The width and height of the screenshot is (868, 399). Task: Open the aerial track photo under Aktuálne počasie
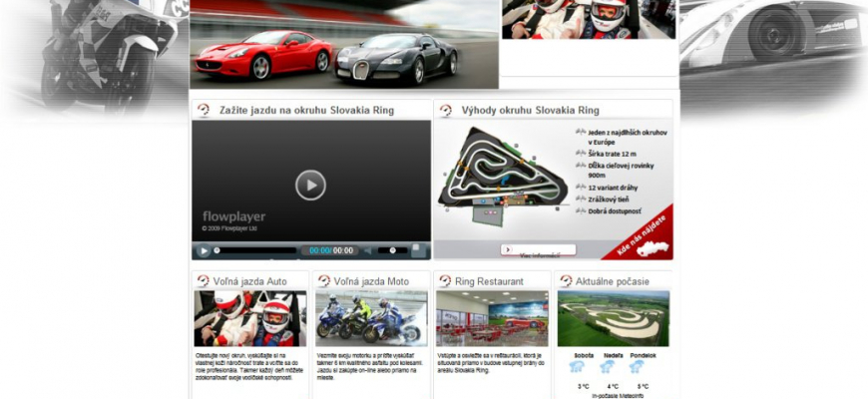[x=614, y=319]
